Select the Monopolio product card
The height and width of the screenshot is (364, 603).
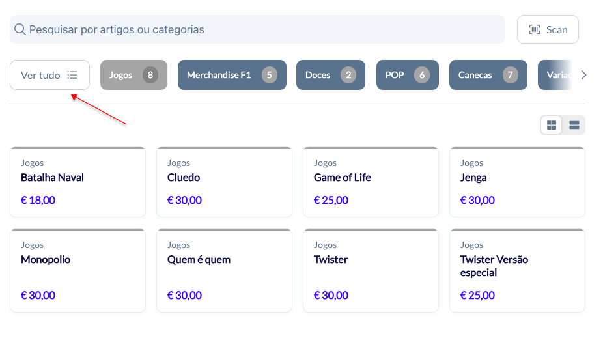(77, 271)
